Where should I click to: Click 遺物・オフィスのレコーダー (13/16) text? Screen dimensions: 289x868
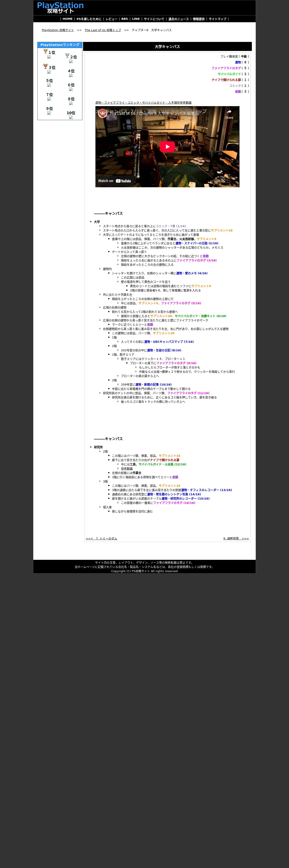[206, 490]
